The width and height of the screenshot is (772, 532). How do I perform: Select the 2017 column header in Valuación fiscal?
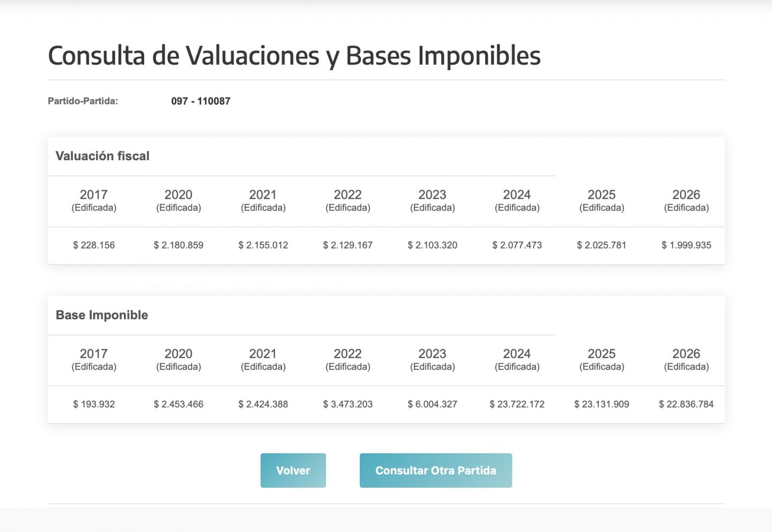point(94,200)
